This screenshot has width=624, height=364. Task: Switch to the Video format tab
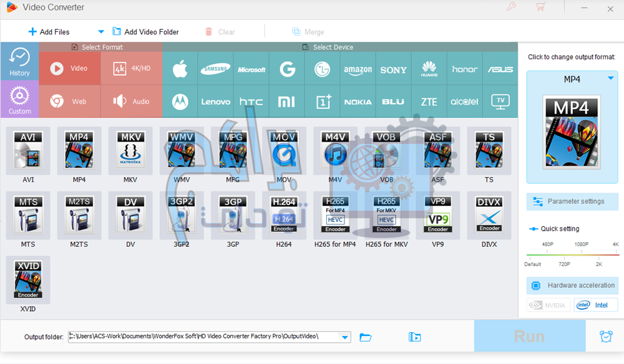point(70,69)
